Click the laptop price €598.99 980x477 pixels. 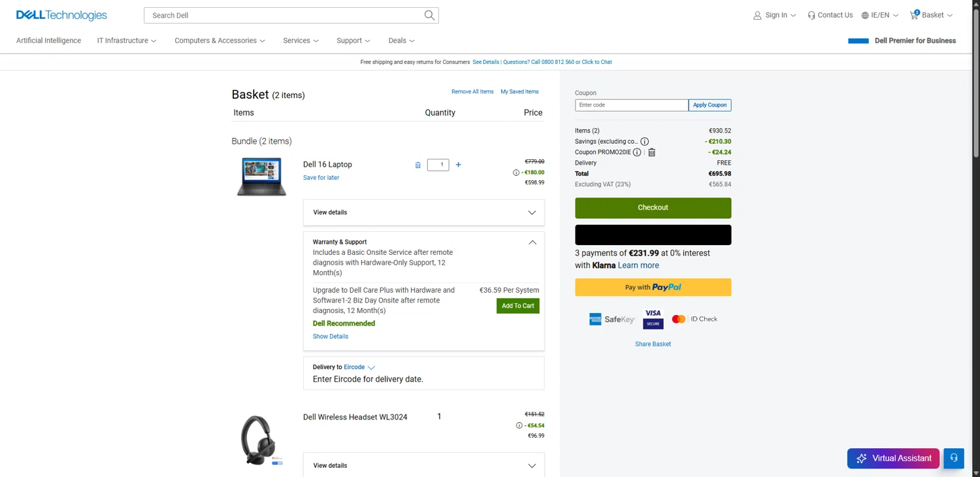[x=534, y=183]
